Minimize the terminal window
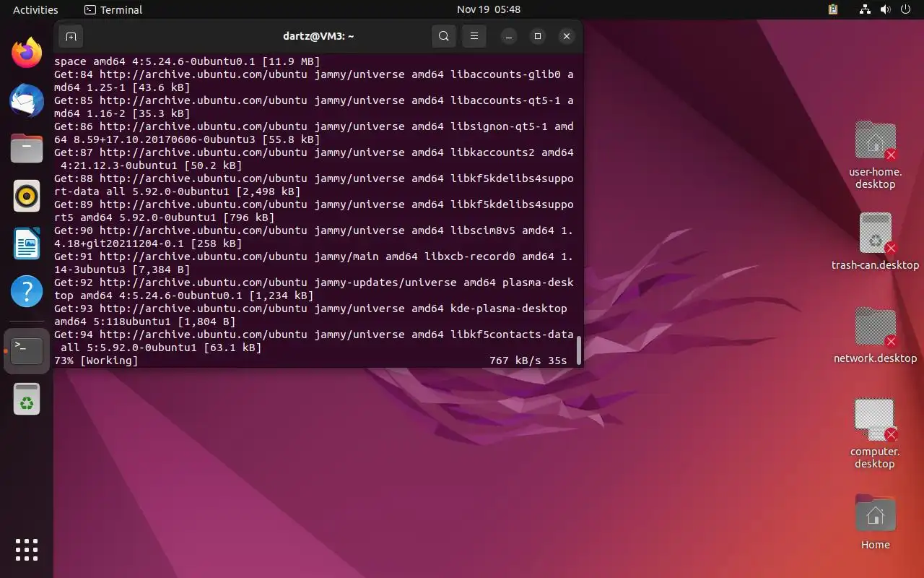The image size is (924, 578). pos(509,36)
